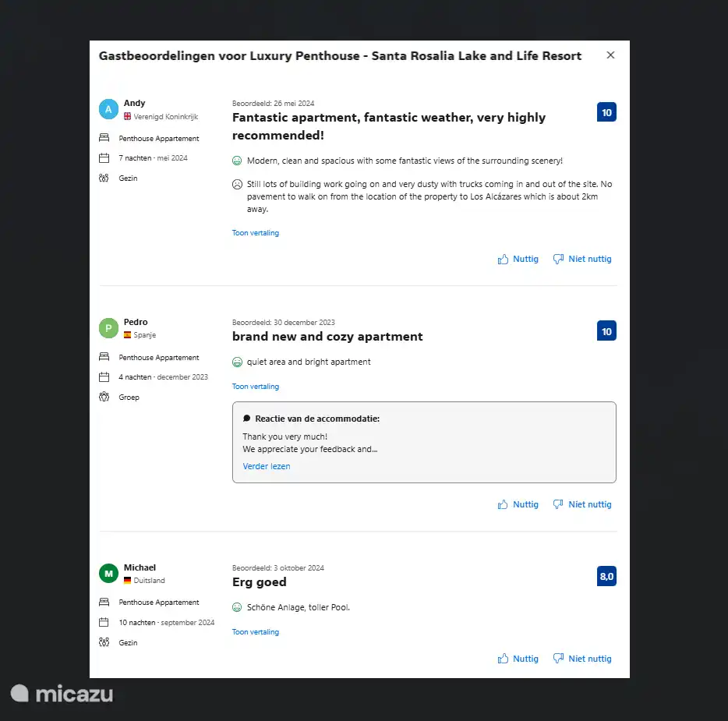Click thumbs-up icon on Pedro's review

pos(503,505)
